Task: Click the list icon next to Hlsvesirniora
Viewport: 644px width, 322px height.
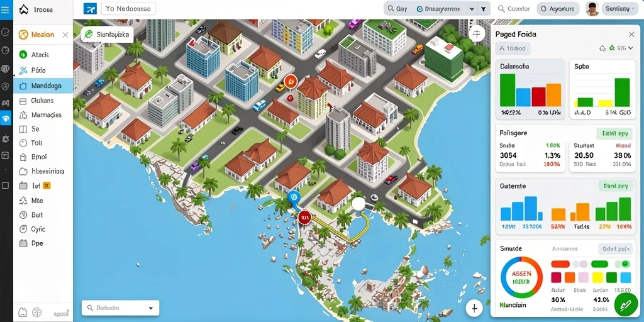Action: click(23, 171)
